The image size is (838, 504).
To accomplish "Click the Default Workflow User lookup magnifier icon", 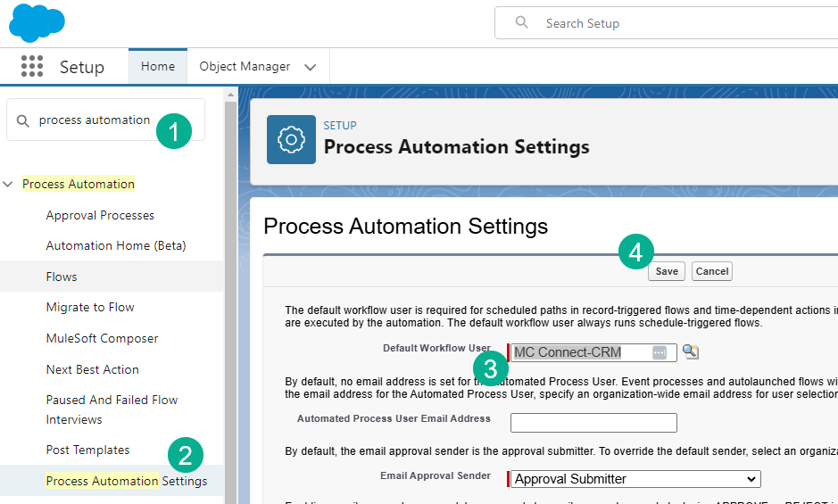I will [x=690, y=352].
